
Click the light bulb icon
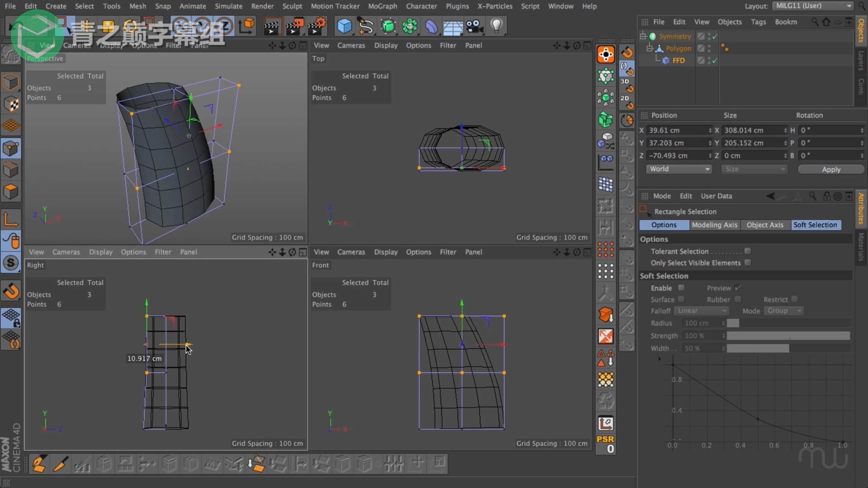tap(496, 26)
